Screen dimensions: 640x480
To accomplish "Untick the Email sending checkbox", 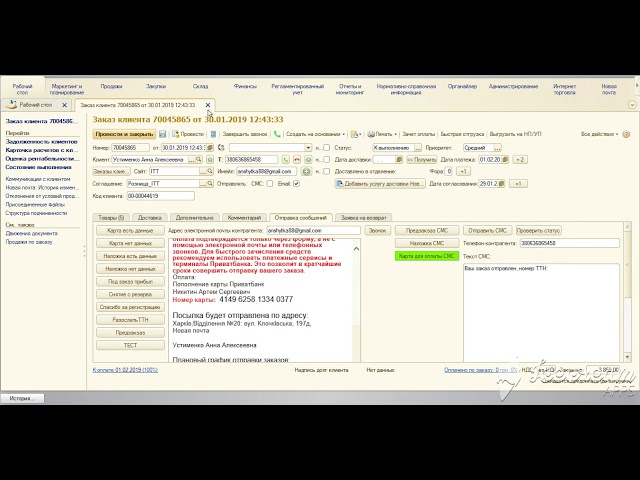I will (x=296, y=184).
